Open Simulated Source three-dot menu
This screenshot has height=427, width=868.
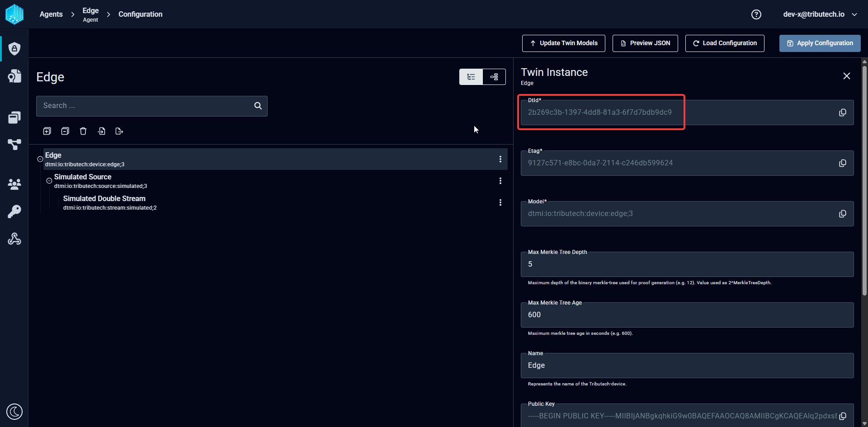[500, 181]
